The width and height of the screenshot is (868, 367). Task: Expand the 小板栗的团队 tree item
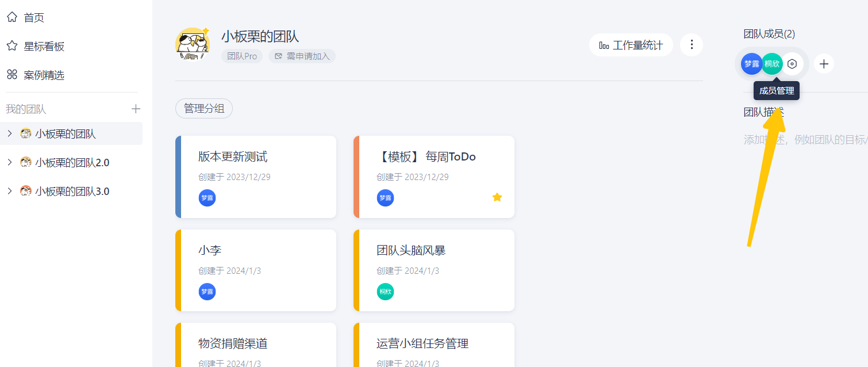pyautogui.click(x=10, y=133)
